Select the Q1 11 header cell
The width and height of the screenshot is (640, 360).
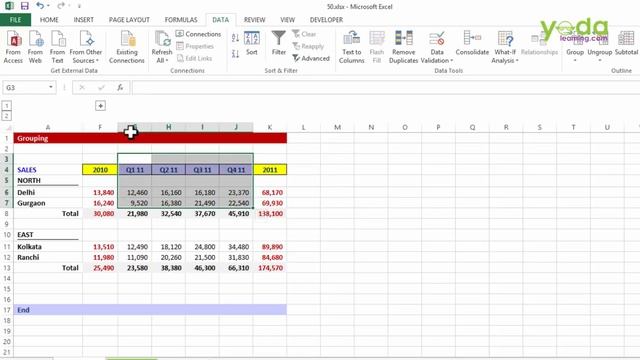[135, 170]
